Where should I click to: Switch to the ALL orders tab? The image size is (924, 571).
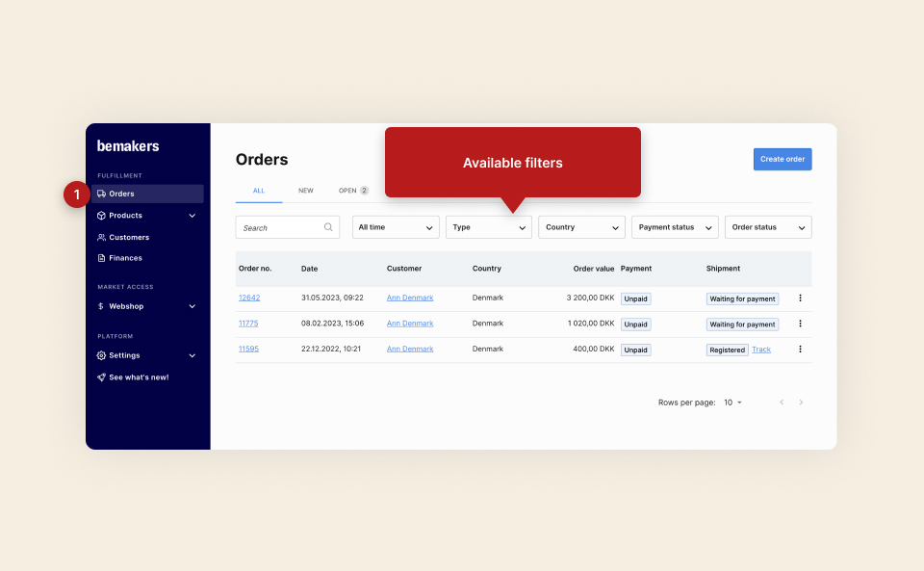pos(259,191)
